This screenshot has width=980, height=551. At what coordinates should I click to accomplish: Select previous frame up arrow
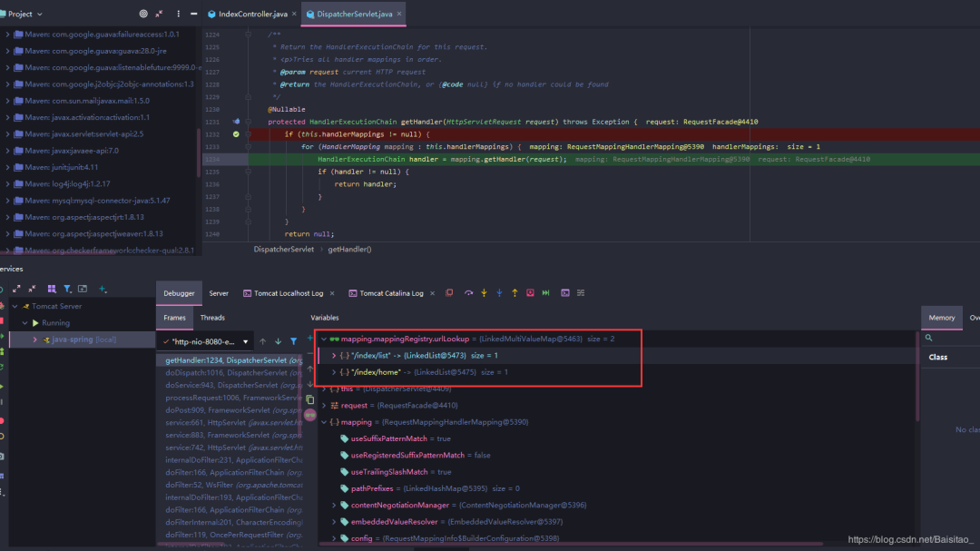(262, 341)
